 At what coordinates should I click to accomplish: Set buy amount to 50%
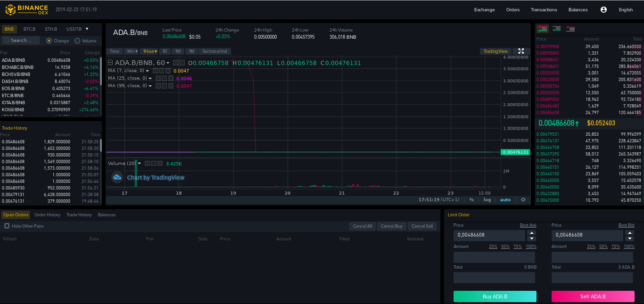pyautogui.click(x=505, y=246)
